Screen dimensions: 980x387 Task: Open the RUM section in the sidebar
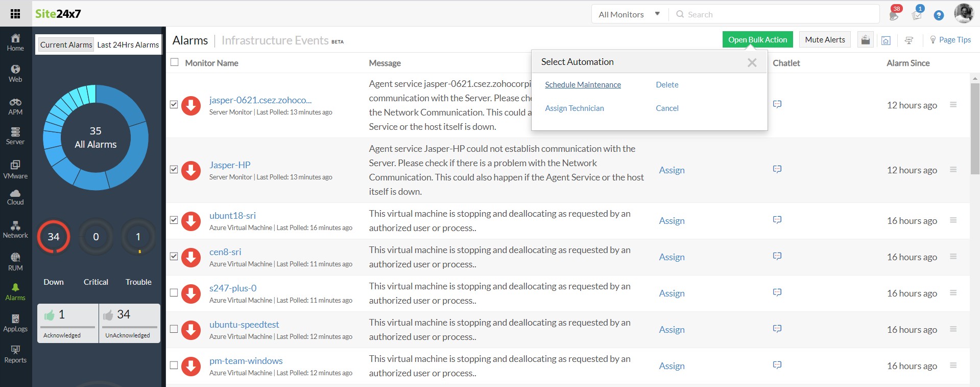click(15, 262)
